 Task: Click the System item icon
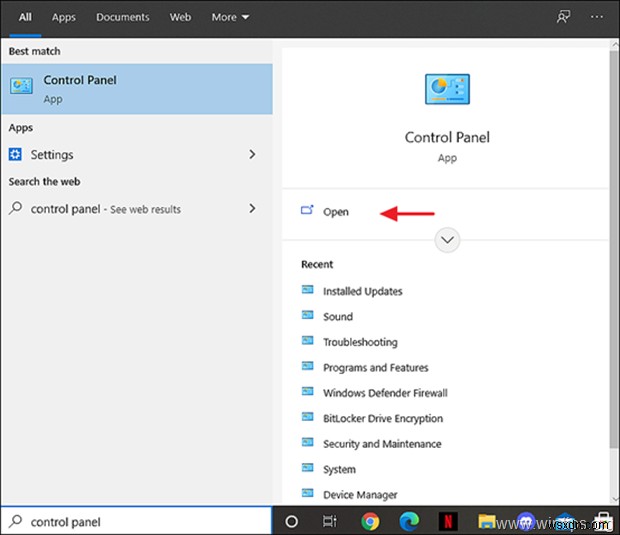[308, 467]
